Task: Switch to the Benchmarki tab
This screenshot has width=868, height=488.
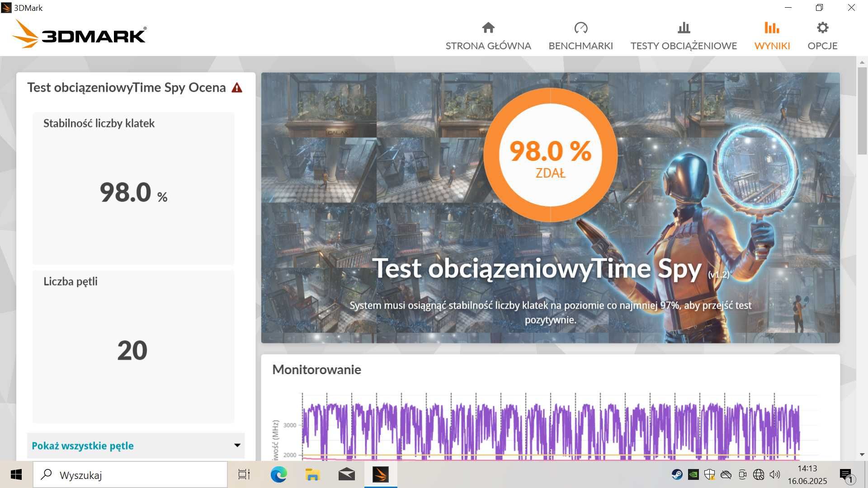Action: [580, 36]
